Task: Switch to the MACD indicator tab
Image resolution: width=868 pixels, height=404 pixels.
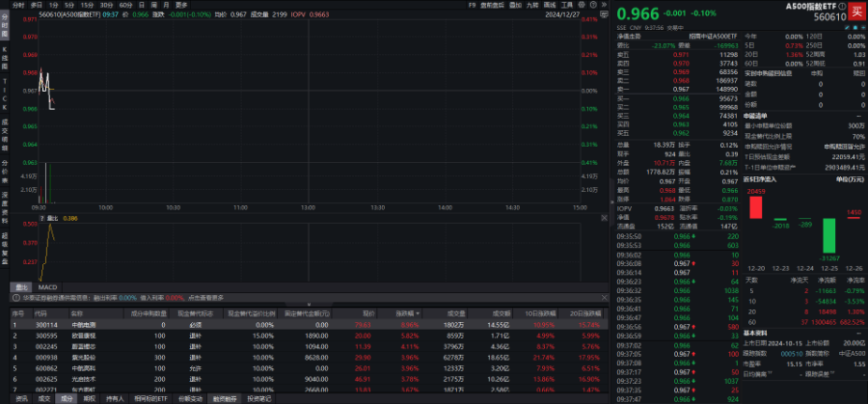Action: pos(46,287)
